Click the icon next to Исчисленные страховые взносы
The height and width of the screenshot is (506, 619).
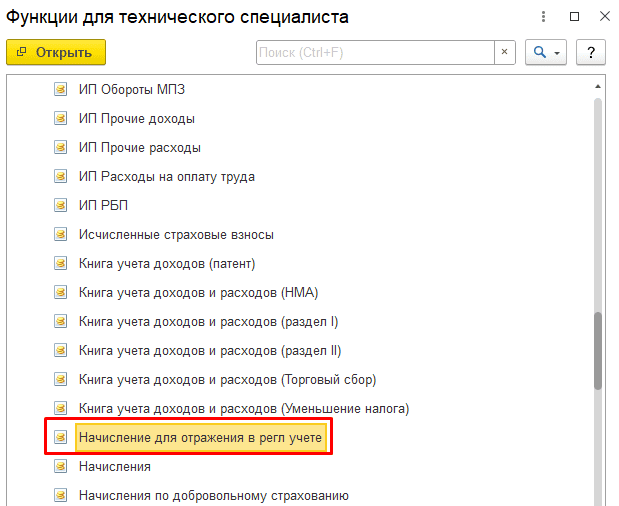[x=60, y=235]
